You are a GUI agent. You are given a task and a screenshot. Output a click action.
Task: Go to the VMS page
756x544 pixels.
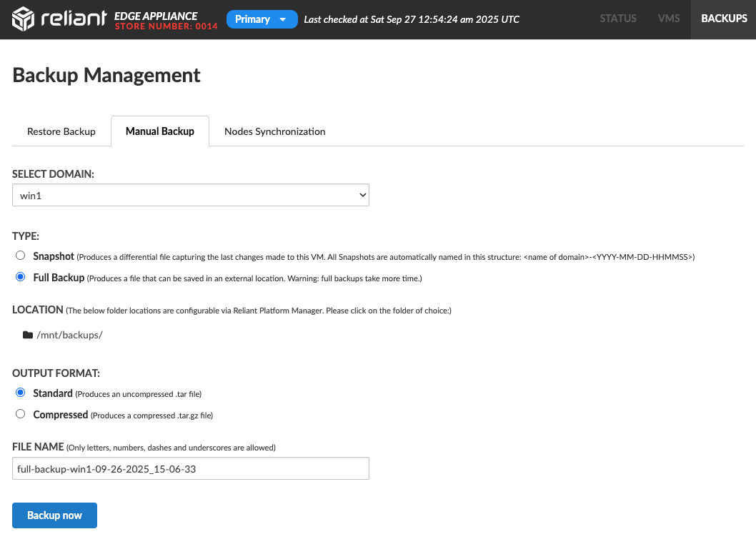tap(669, 19)
